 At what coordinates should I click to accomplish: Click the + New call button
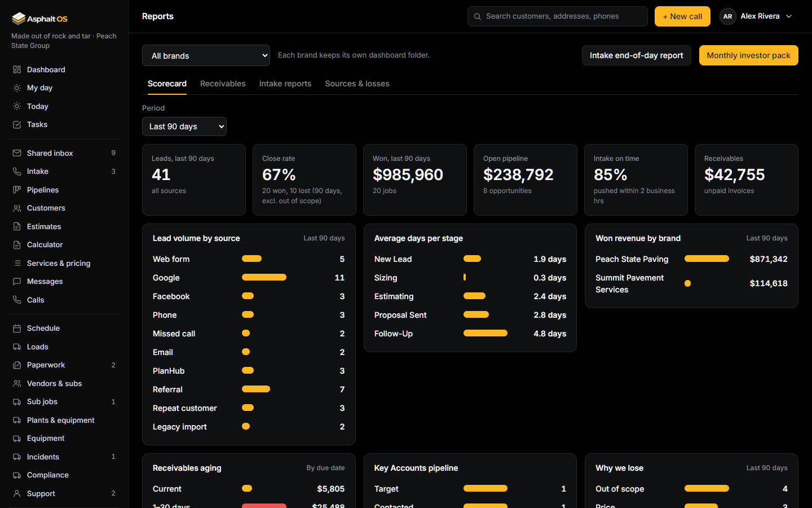(x=682, y=16)
